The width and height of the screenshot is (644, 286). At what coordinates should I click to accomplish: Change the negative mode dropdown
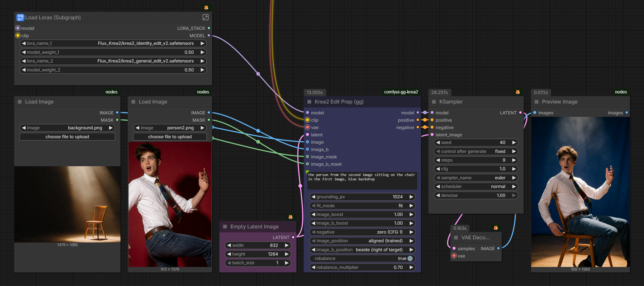[x=362, y=232]
